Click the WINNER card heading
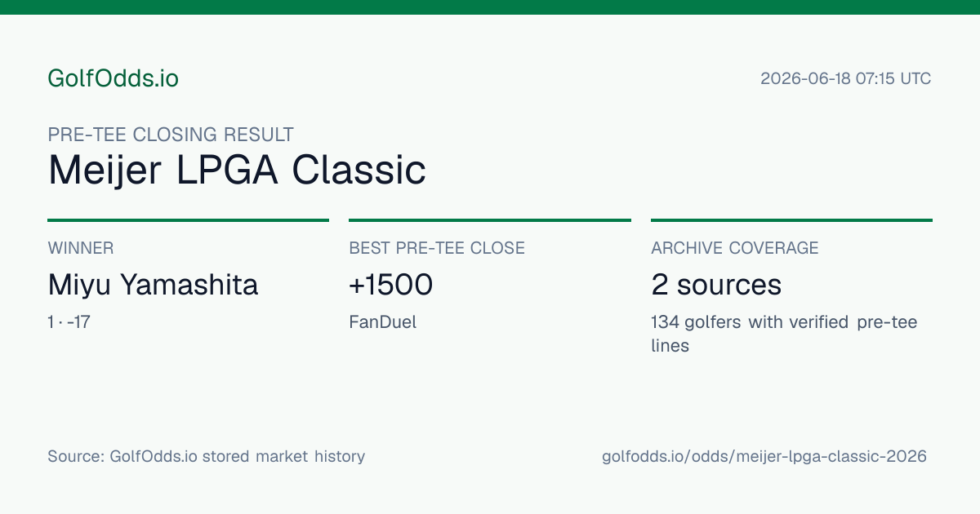This screenshot has width=980, height=514. pyautogui.click(x=81, y=248)
